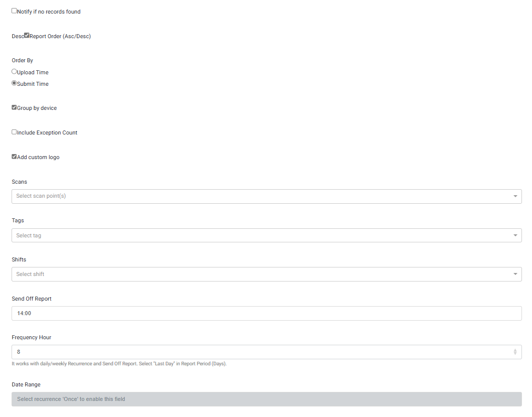Expand the Tags dropdown arrow
Screen dimensions: 532x417
click(x=515, y=235)
